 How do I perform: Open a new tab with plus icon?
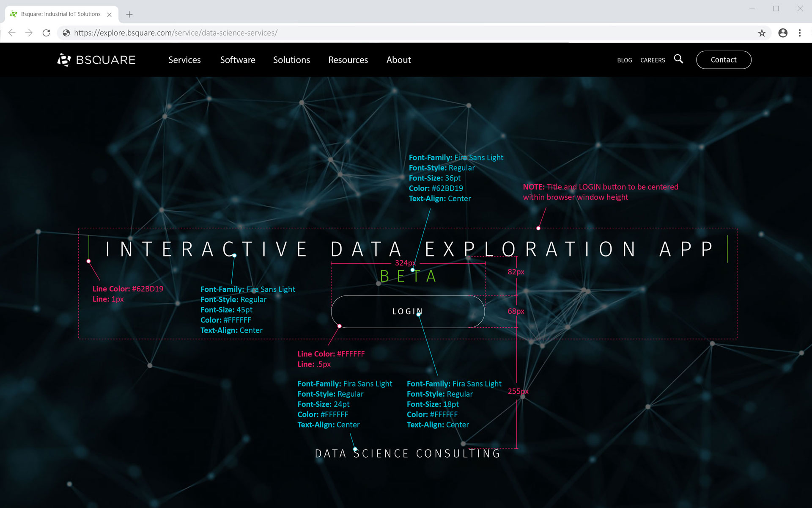(129, 14)
